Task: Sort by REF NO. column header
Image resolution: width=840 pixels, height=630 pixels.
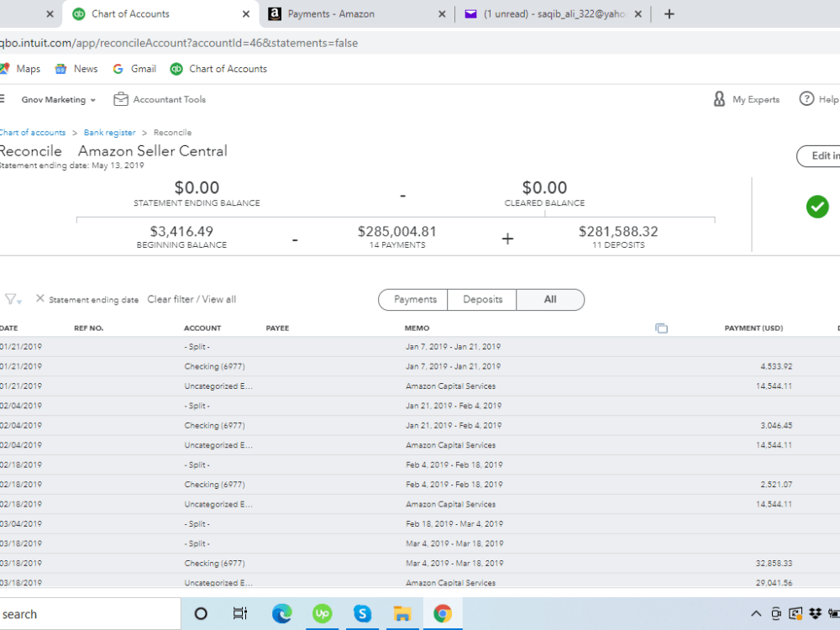Action: (88, 328)
